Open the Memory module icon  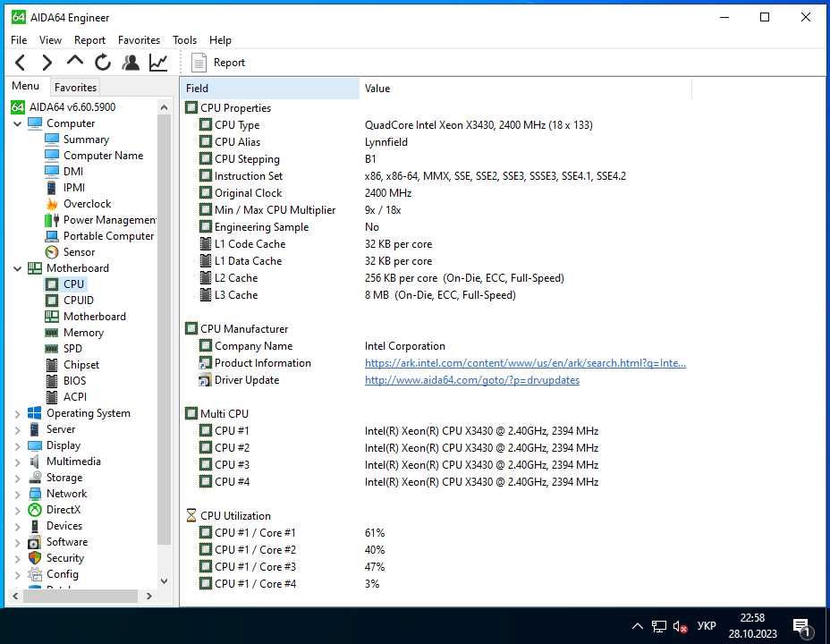pos(52,333)
